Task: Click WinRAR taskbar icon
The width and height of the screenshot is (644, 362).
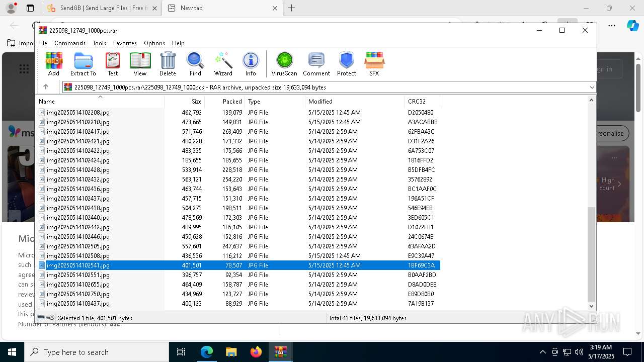Action: pos(280,352)
